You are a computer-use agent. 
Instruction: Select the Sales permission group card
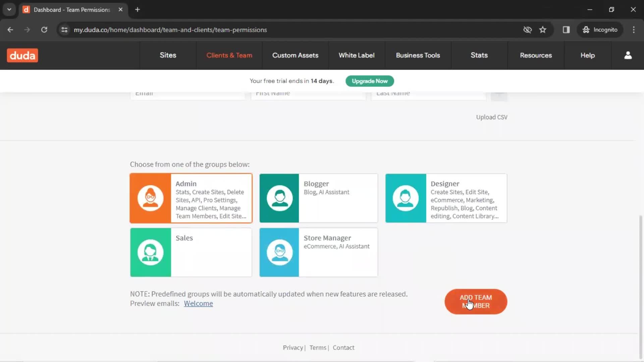click(191, 252)
